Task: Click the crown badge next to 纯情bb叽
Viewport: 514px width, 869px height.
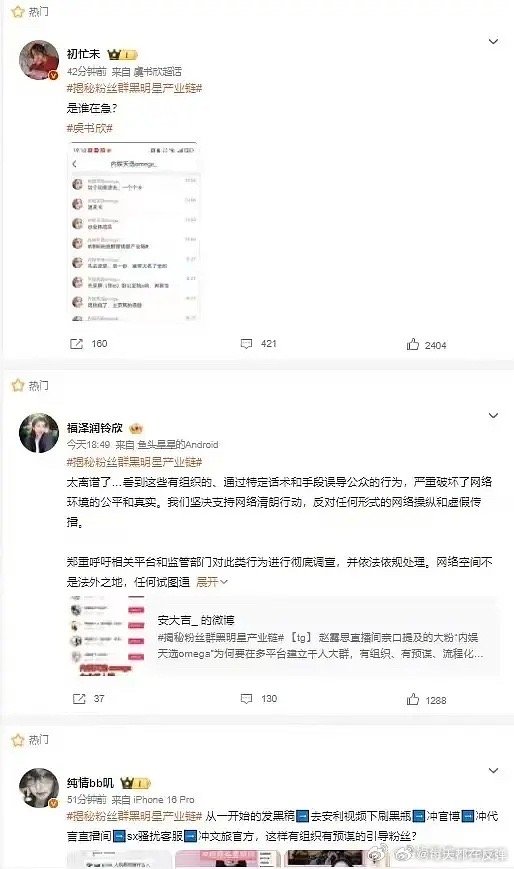Action: click(135, 783)
